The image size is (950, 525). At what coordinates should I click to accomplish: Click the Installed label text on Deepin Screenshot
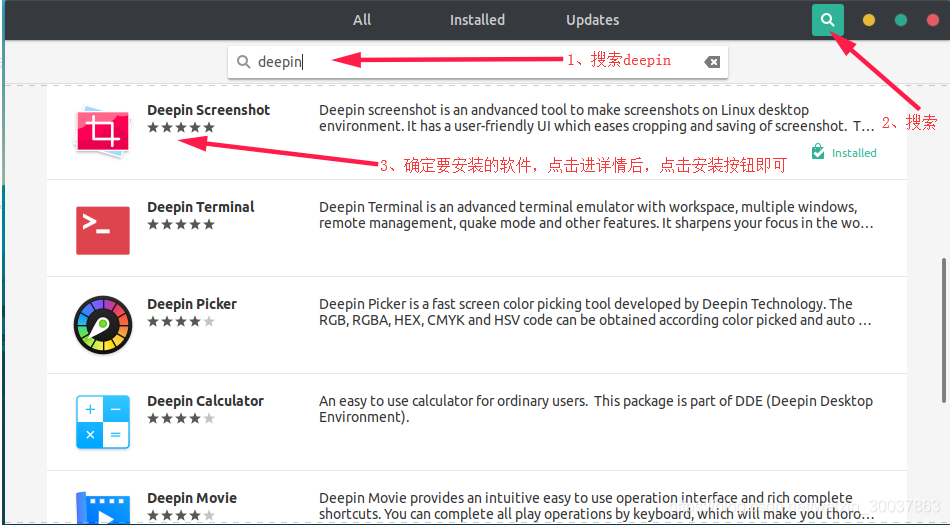(x=854, y=153)
